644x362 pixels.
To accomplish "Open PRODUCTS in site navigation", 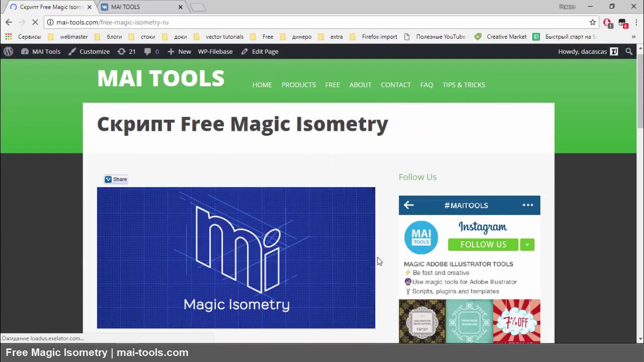I will point(299,85).
